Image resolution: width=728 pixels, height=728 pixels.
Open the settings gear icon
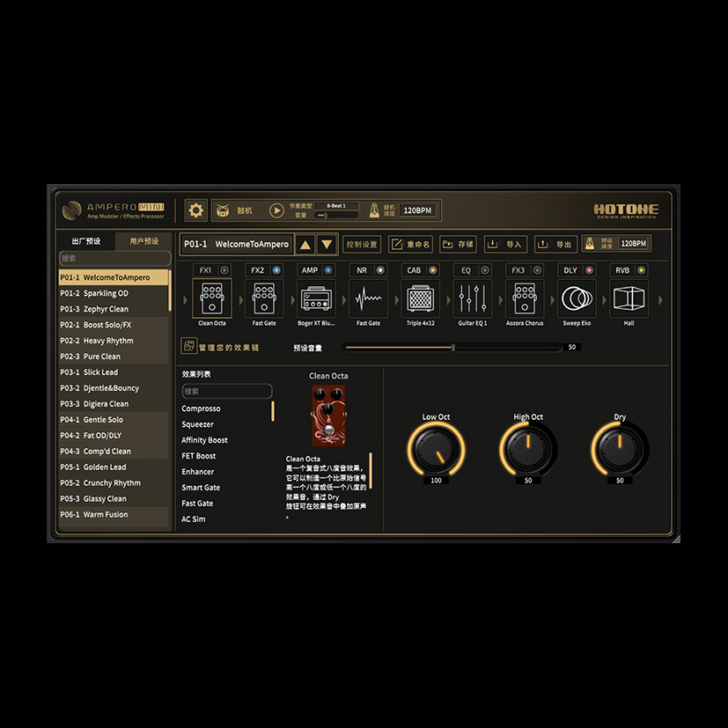tap(195, 210)
